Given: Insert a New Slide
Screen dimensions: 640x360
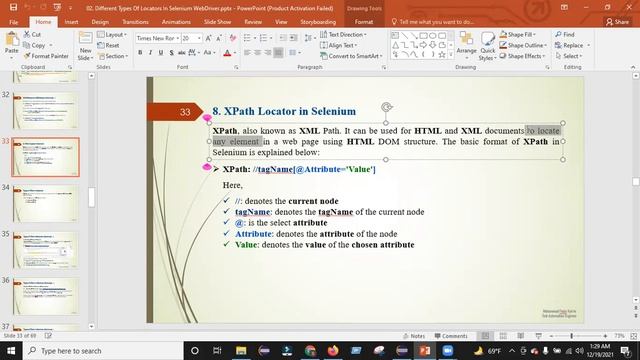Looking at the screenshot, I should (x=85, y=46).
